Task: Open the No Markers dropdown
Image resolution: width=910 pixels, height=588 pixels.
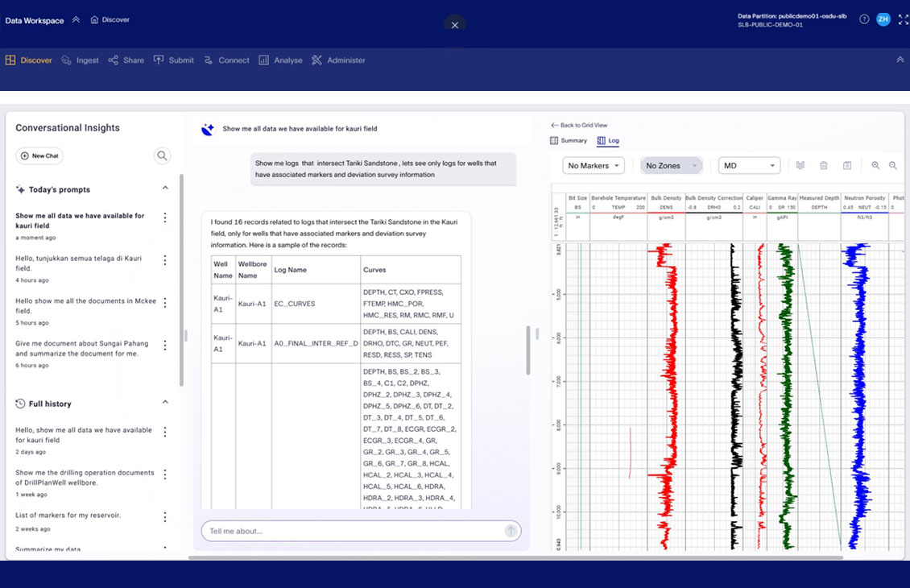Action: click(x=594, y=165)
